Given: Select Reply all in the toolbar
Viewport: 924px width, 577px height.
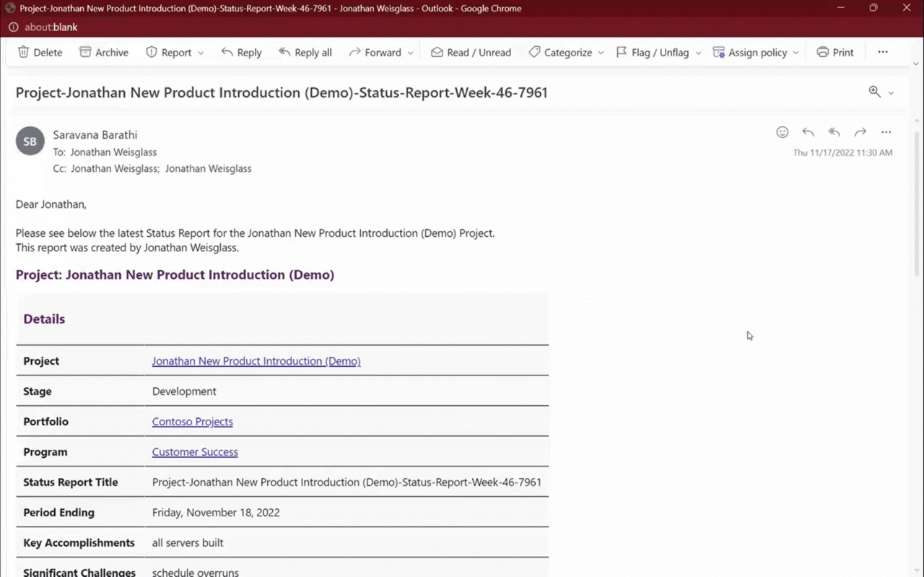Looking at the screenshot, I should coord(305,52).
